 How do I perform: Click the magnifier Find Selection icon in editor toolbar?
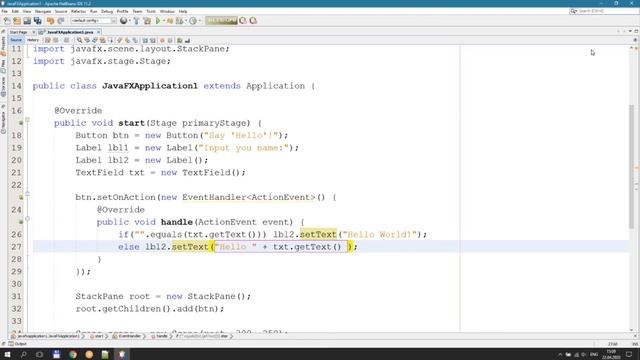(79, 40)
